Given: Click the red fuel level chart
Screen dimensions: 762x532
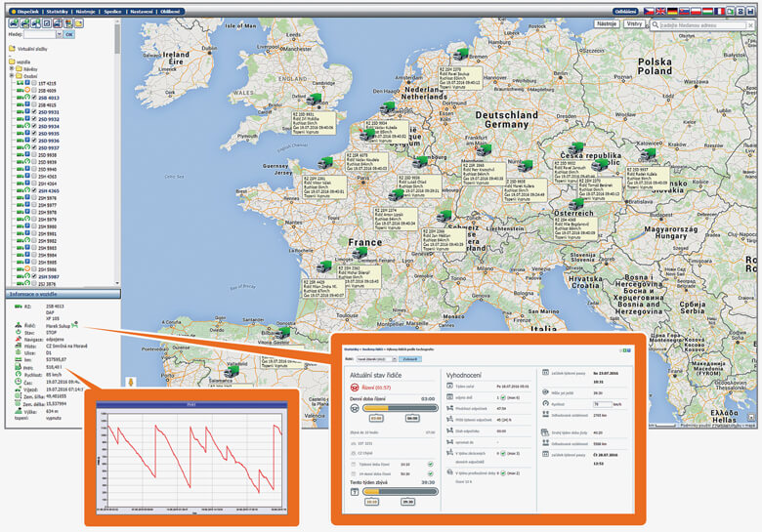Looking at the screenshot, I should click(x=192, y=459).
